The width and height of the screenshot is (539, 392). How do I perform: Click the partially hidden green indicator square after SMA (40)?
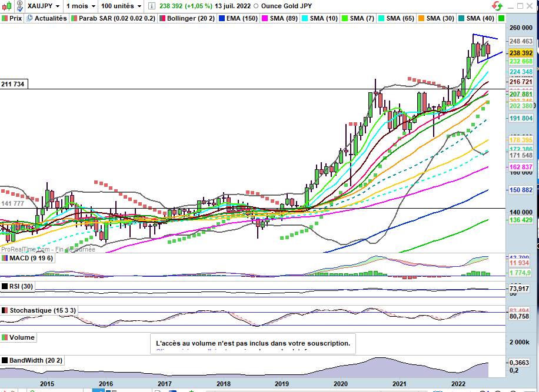pos(501,18)
